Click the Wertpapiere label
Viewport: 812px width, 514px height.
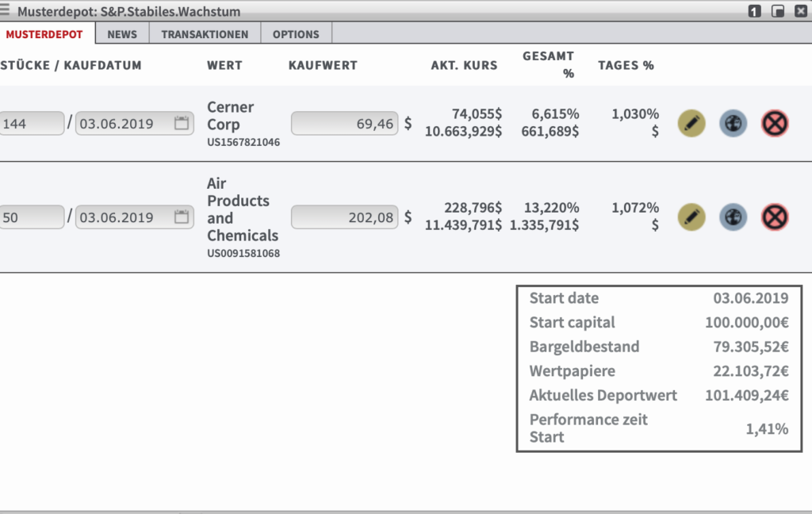coord(573,371)
